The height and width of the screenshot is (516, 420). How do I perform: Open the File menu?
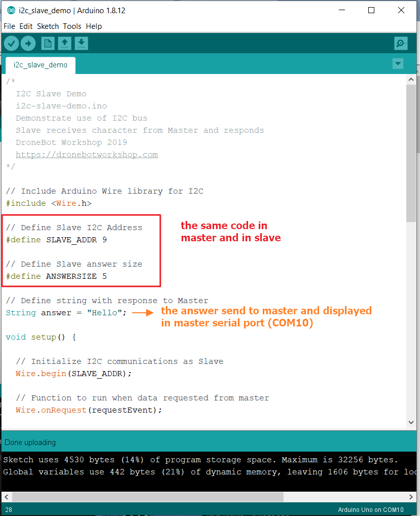(x=9, y=26)
